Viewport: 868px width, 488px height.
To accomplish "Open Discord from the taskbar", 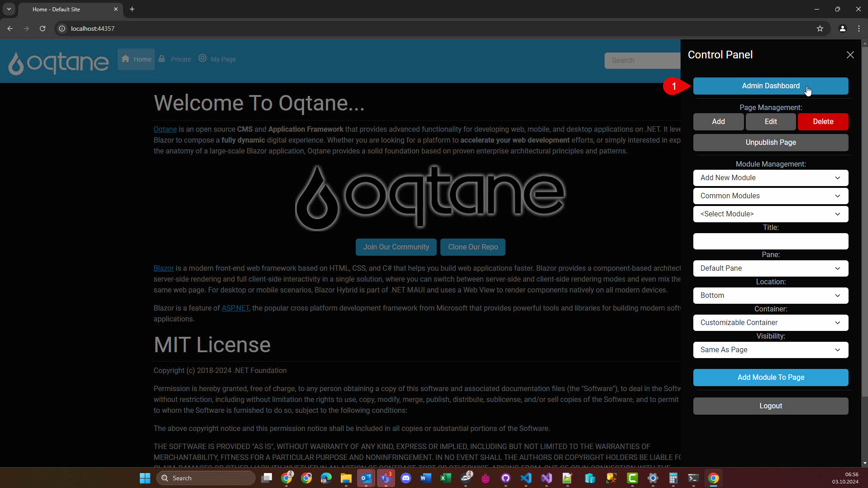I will [405, 478].
